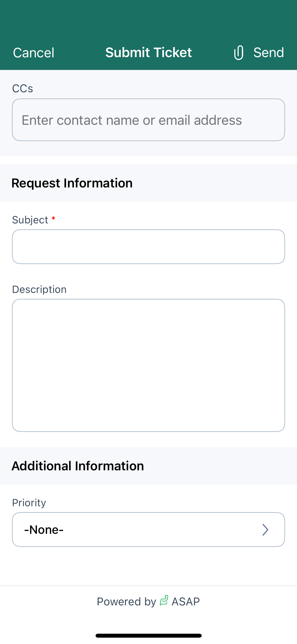The image size is (297, 644).
Task: Click into the Subject input box
Action: pos(148,247)
